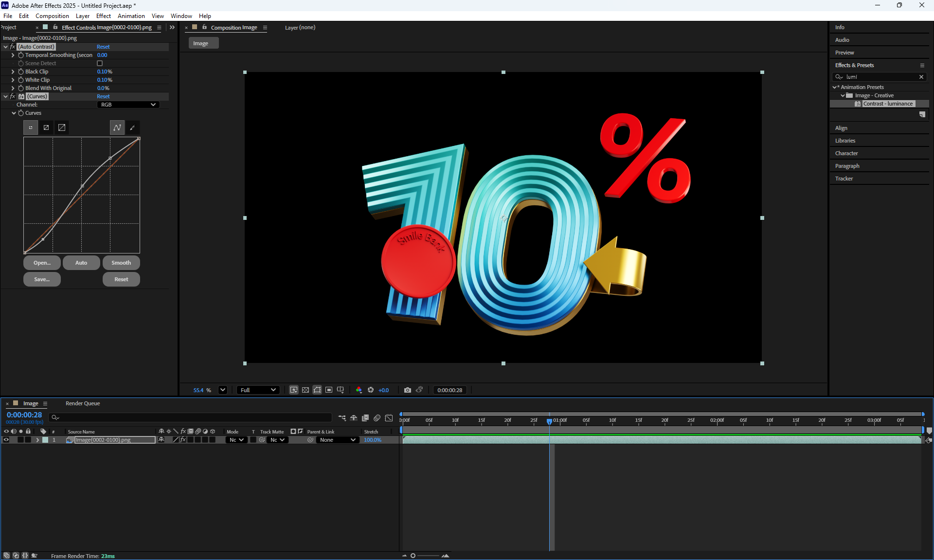This screenshot has height=560, width=934.
Task: Open the Full resolution dropdown
Action: coord(258,390)
